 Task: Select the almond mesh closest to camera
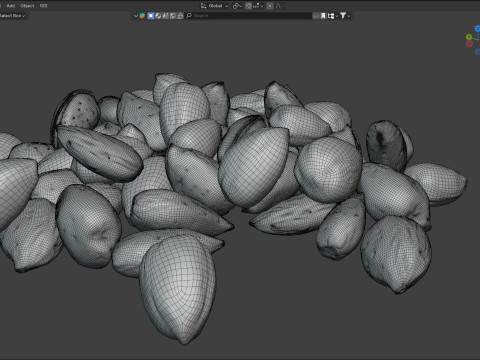coord(178,288)
